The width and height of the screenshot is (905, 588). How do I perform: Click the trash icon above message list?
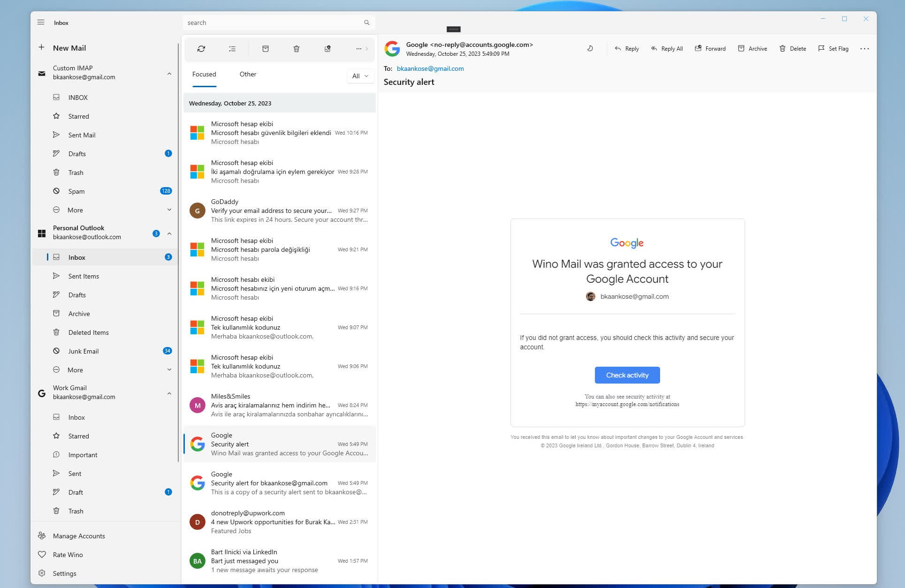pos(297,49)
